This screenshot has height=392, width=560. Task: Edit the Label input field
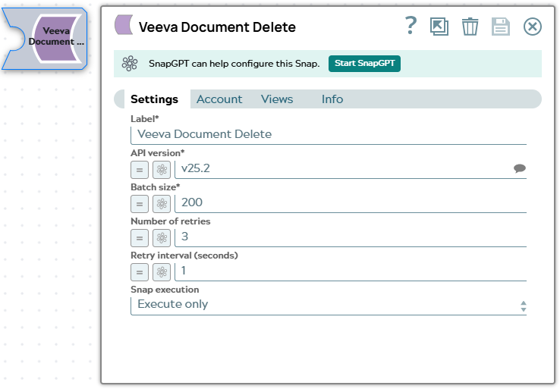(x=329, y=135)
